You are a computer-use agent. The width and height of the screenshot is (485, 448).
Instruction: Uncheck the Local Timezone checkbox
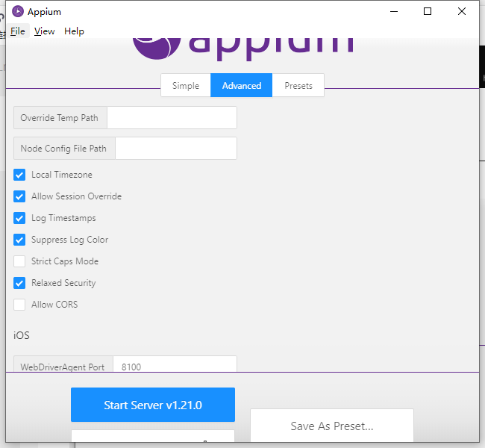pyautogui.click(x=19, y=175)
